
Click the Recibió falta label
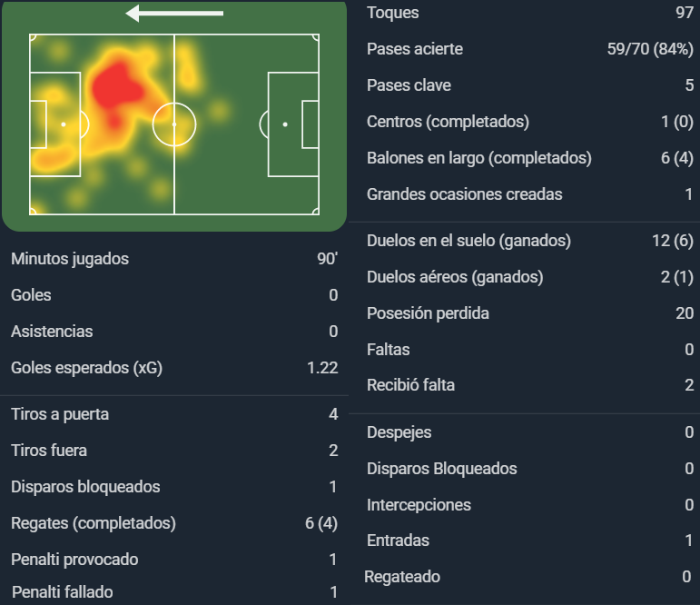[x=410, y=385]
